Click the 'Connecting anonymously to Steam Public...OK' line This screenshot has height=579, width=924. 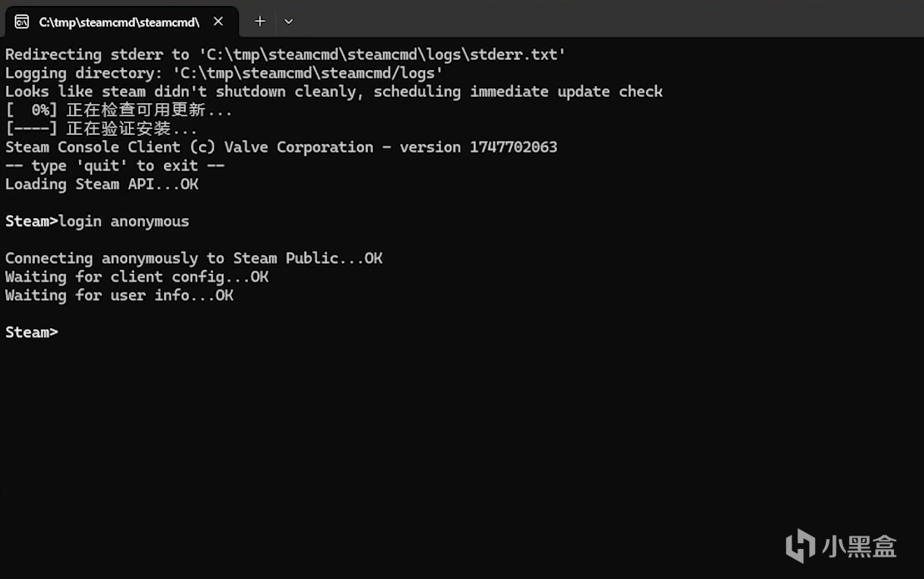point(194,259)
